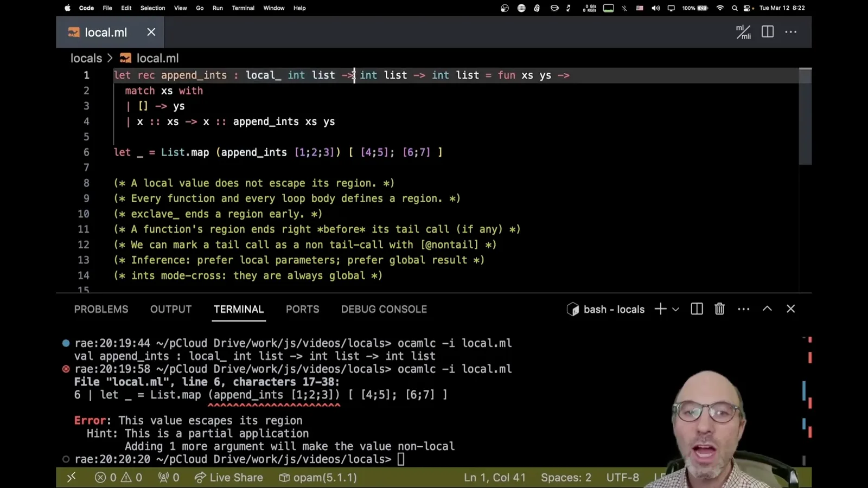
Task: Split the editor right
Action: tap(768, 32)
